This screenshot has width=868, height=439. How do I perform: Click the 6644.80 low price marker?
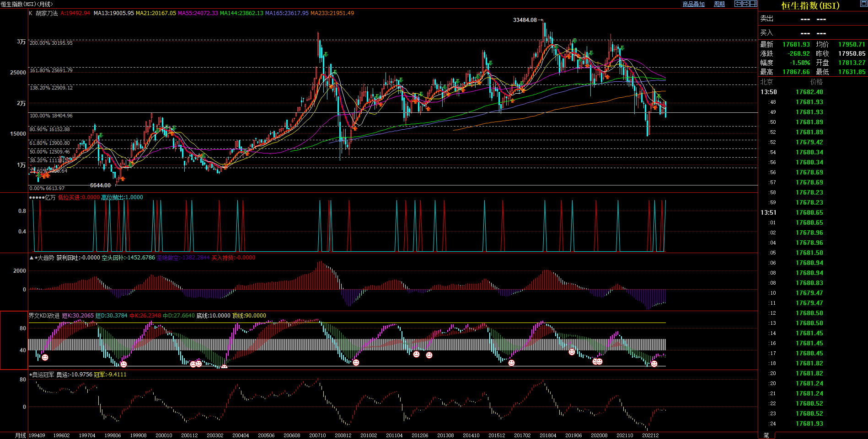[x=100, y=185]
